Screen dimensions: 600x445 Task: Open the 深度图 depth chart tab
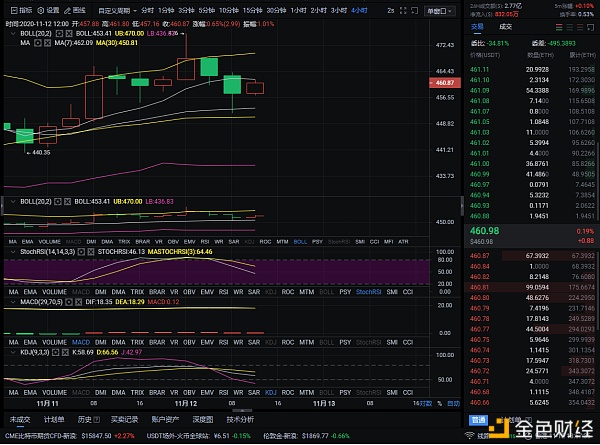202,419
